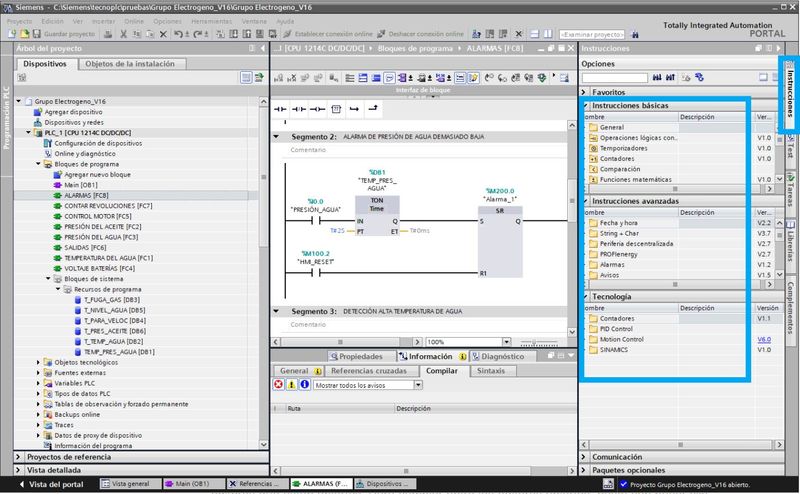
Task: Expand Paquetes opcionales section
Action: click(x=584, y=470)
